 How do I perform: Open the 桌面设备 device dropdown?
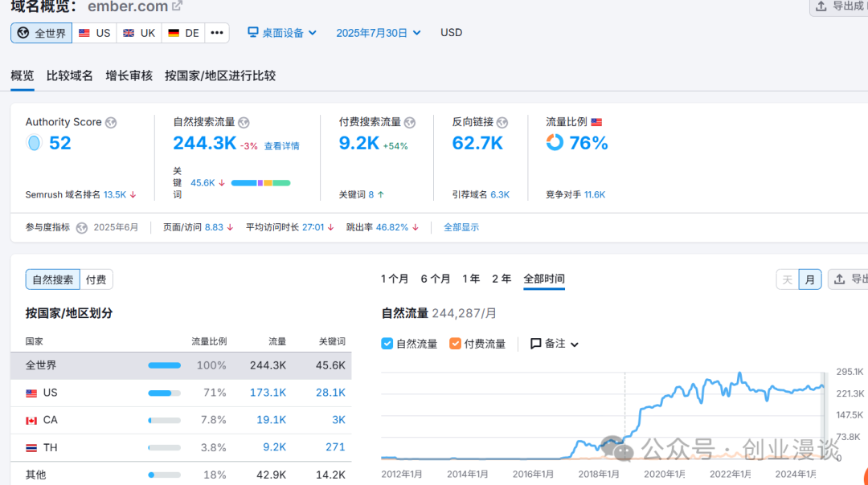[282, 33]
